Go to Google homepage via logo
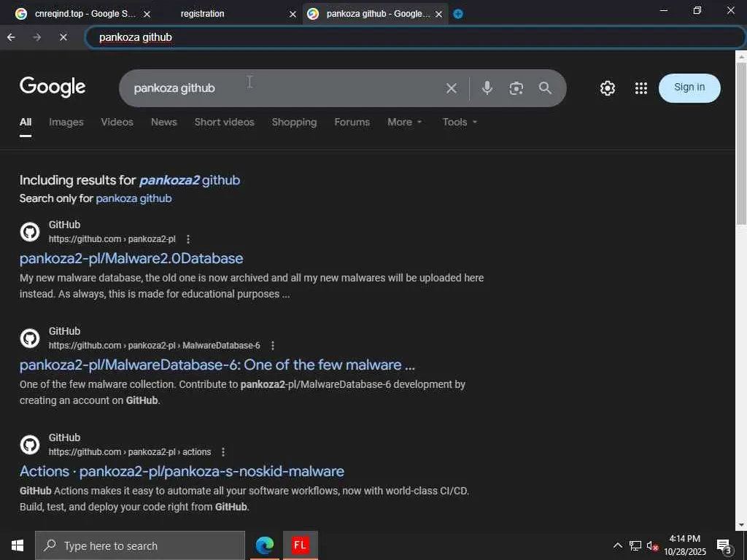Image resolution: width=747 pixels, height=560 pixels. (53, 87)
